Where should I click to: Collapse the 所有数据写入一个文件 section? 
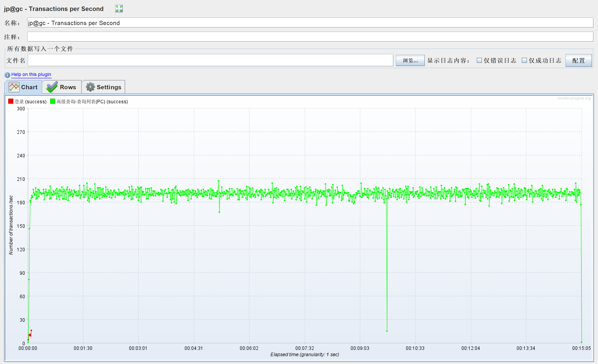[x=40, y=49]
